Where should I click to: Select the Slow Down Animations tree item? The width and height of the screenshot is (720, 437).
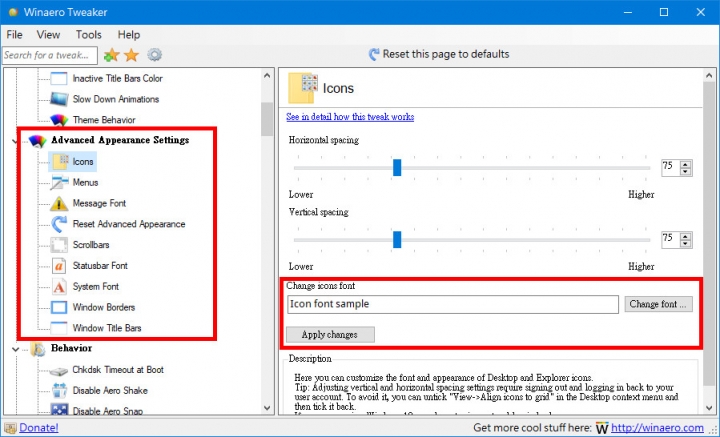coord(116,99)
